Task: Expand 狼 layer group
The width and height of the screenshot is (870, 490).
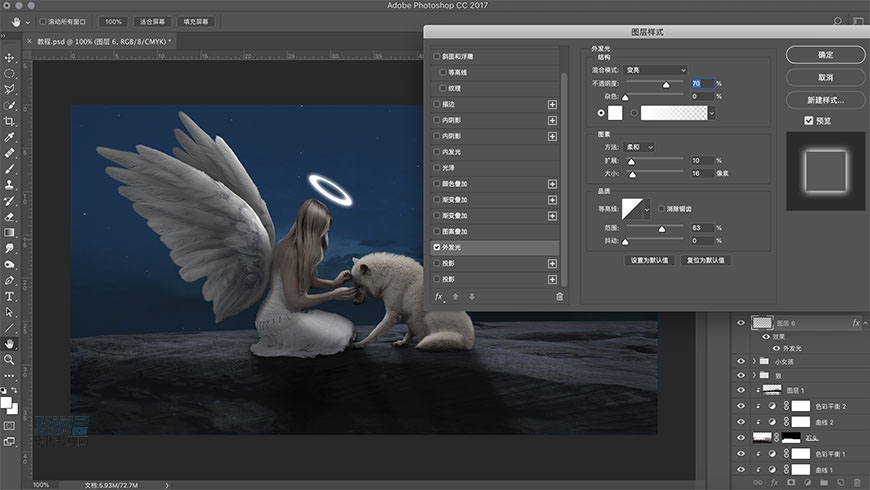Action: [x=754, y=375]
